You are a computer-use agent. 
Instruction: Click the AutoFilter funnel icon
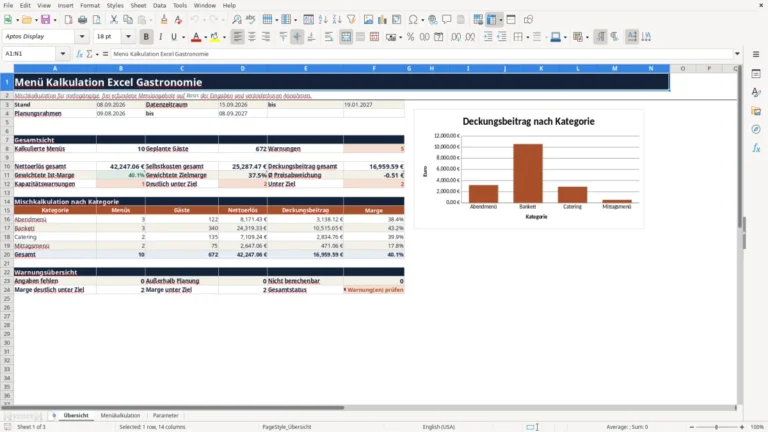click(351, 20)
